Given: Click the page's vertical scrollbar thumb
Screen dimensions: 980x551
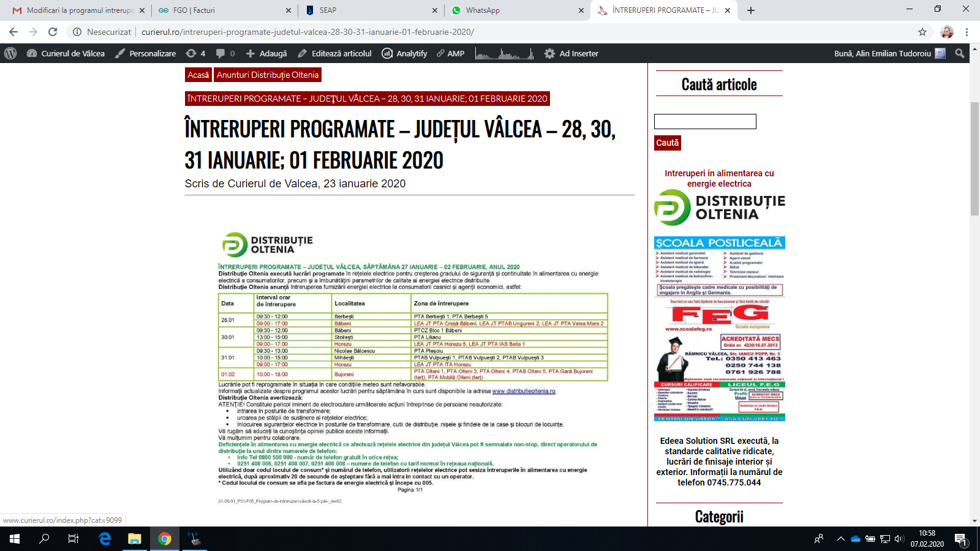Looking at the screenshot, I should coord(974,159).
